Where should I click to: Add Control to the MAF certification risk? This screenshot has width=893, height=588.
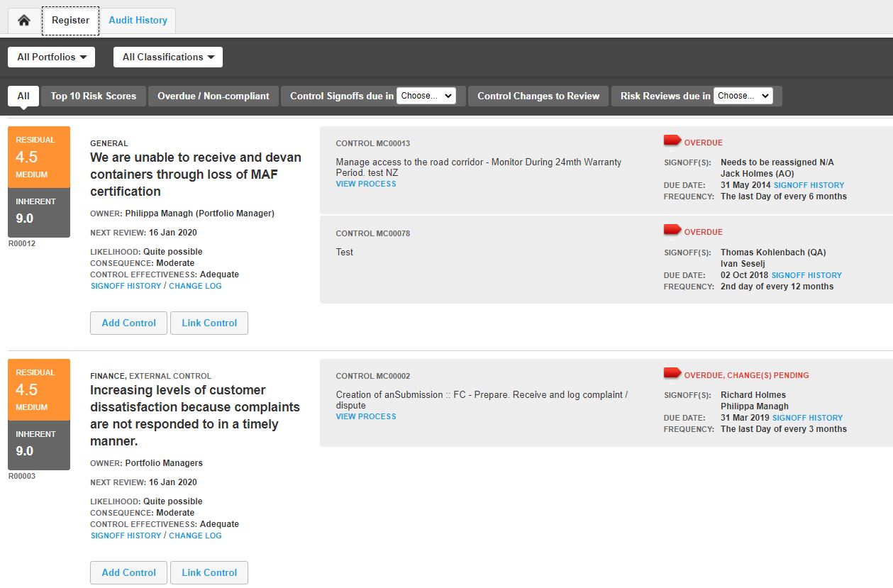(x=128, y=323)
